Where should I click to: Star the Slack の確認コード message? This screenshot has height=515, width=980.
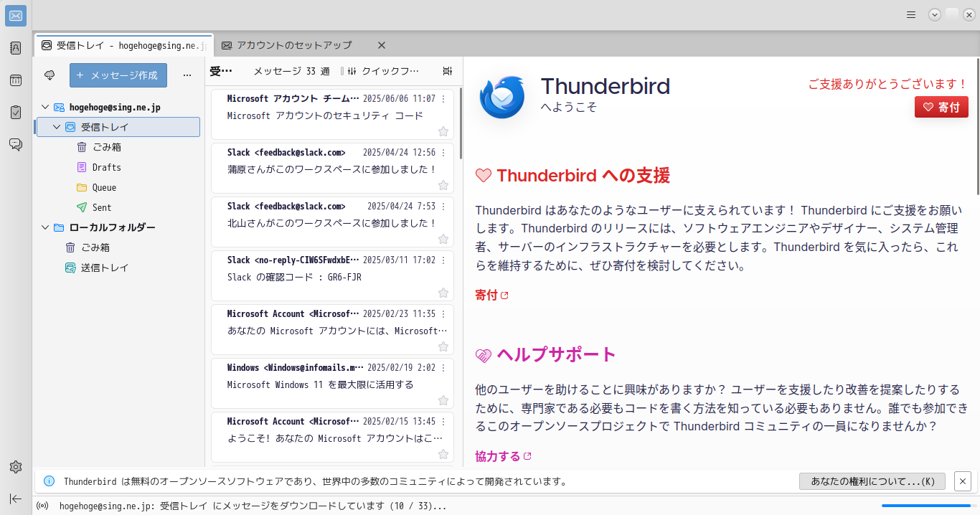click(x=443, y=293)
